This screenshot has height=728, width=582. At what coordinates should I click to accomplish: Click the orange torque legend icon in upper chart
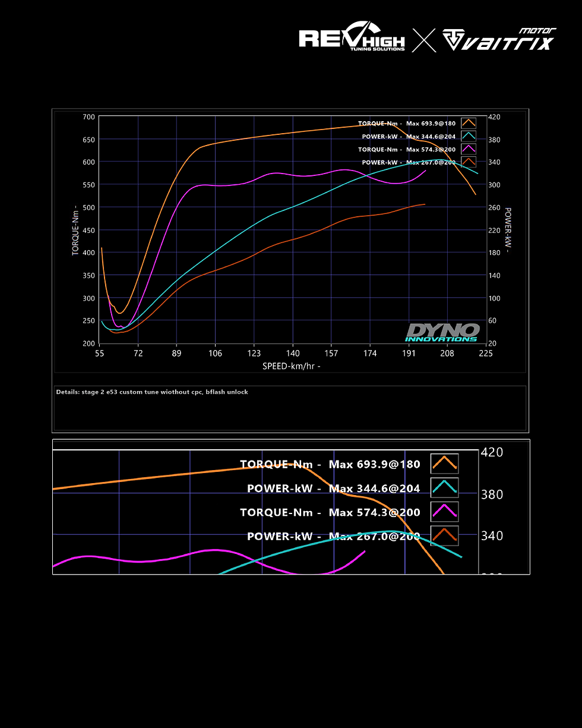coord(469,124)
